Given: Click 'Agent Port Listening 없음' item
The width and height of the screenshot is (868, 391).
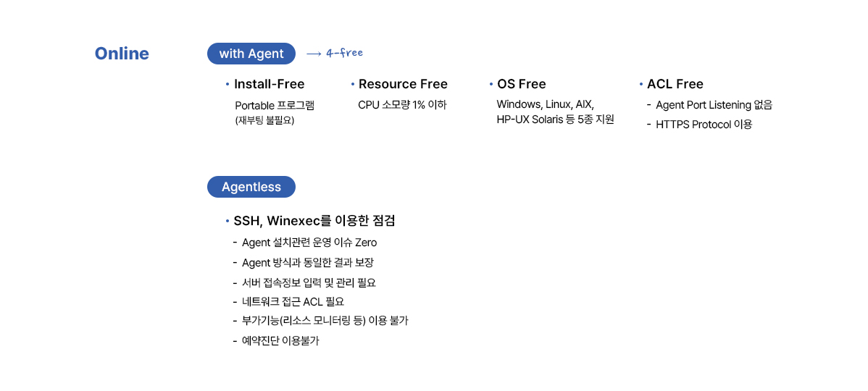Looking at the screenshot, I should pyautogui.click(x=714, y=105).
